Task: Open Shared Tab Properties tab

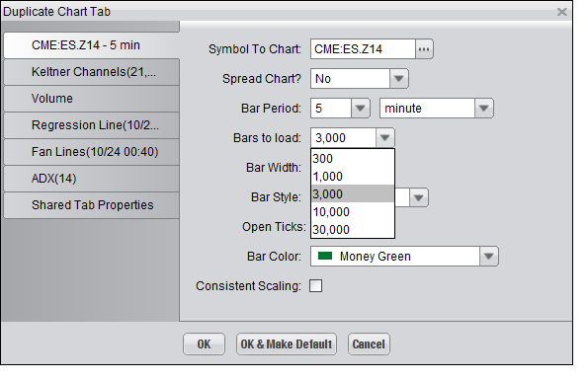Action: click(92, 205)
